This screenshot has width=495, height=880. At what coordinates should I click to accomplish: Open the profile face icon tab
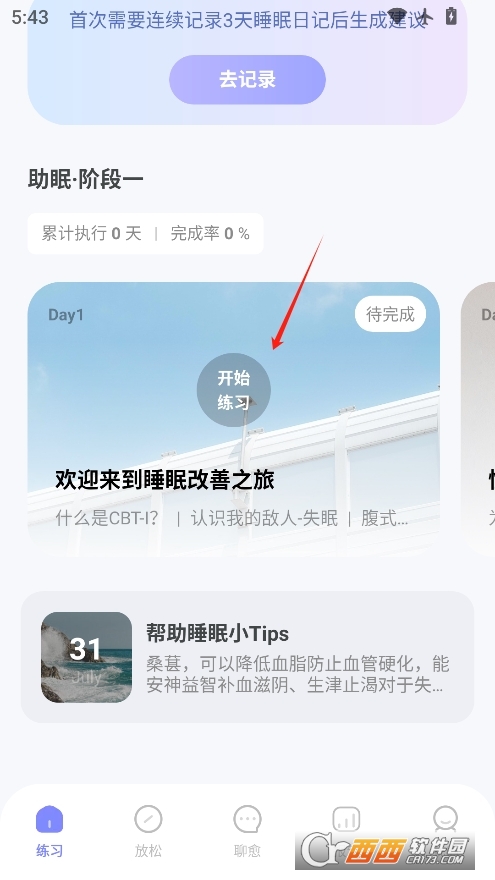point(446,819)
